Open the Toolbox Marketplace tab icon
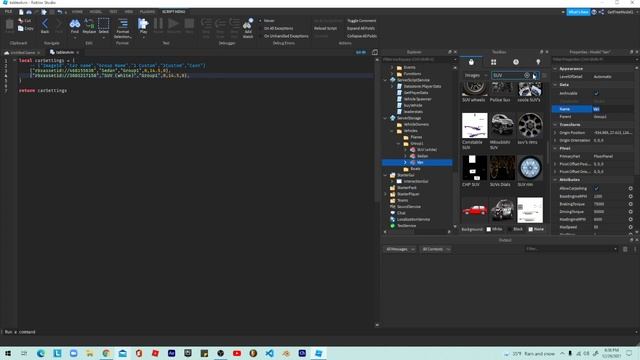This screenshot has height=360, width=640. click(x=471, y=62)
